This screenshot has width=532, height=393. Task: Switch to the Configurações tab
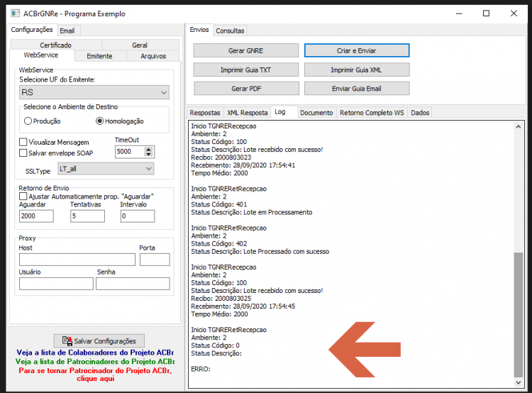click(32, 30)
